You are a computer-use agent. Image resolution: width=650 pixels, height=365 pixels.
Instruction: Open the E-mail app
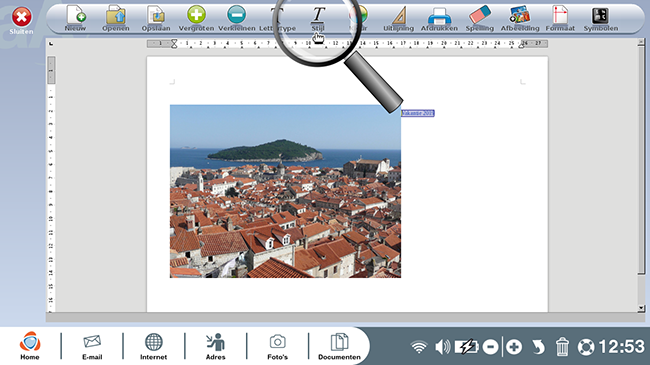click(x=92, y=346)
